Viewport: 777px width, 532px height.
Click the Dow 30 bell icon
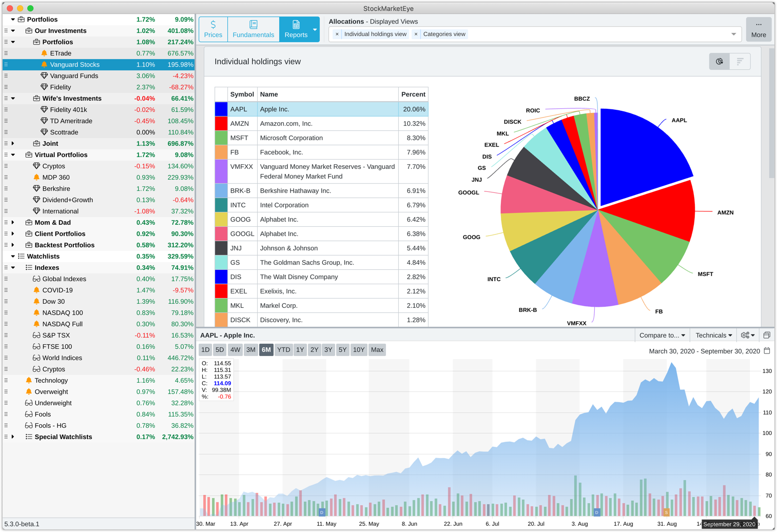pos(36,302)
